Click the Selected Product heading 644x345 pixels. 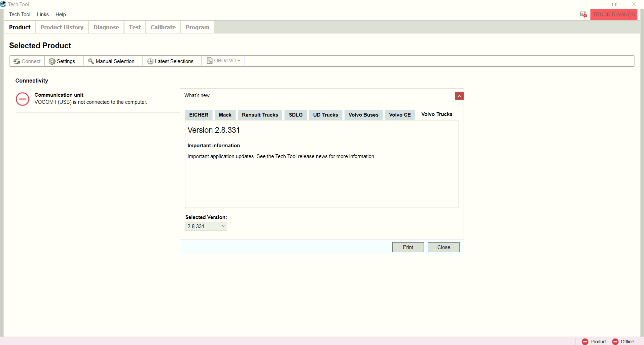point(40,45)
